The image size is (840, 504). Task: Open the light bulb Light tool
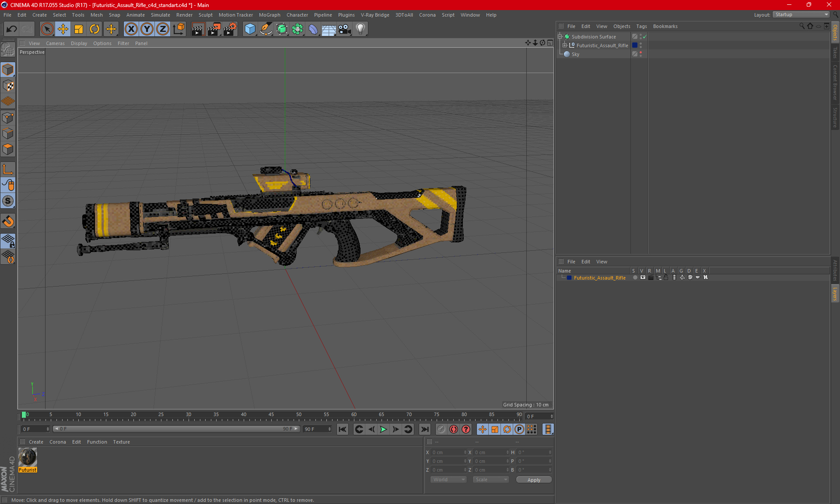tap(360, 29)
